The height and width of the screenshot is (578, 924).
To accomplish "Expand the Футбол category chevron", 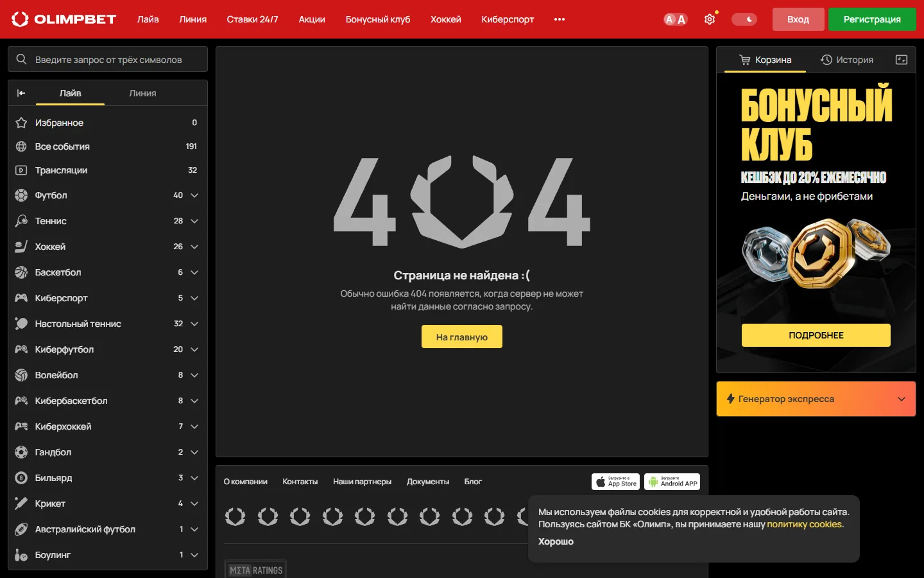I will tap(194, 195).
